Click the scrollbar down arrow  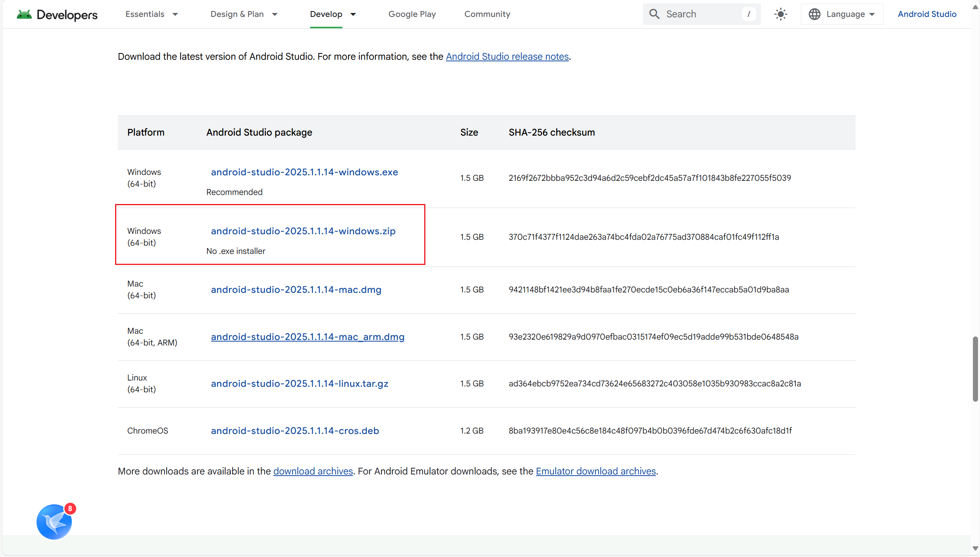[x=975, y=548]
